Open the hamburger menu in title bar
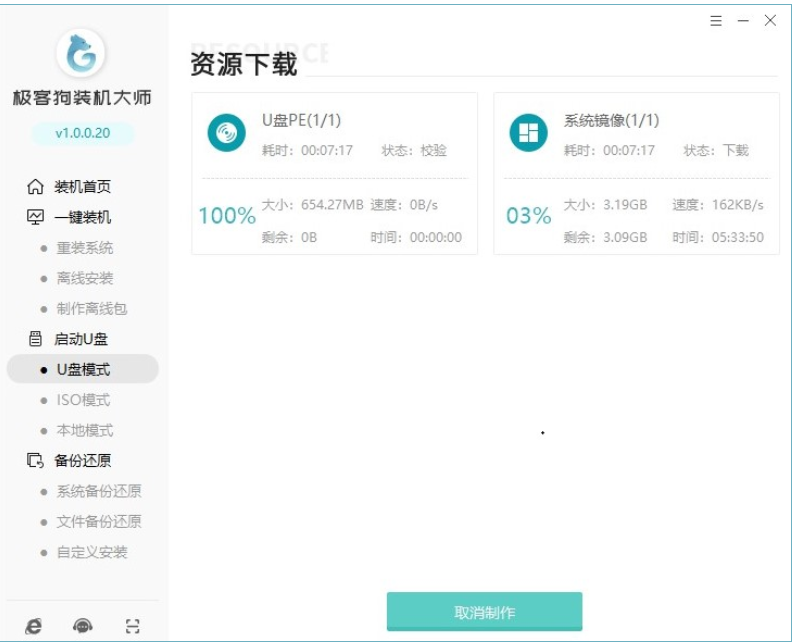The height and width of the screenshot is (644, 794). coord(716,21)
